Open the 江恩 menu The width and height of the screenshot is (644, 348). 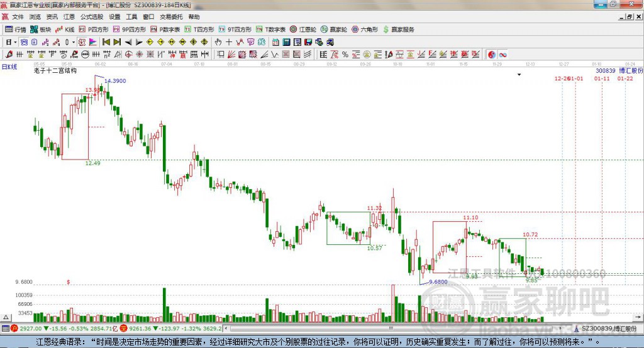click(x=69, y=17)
